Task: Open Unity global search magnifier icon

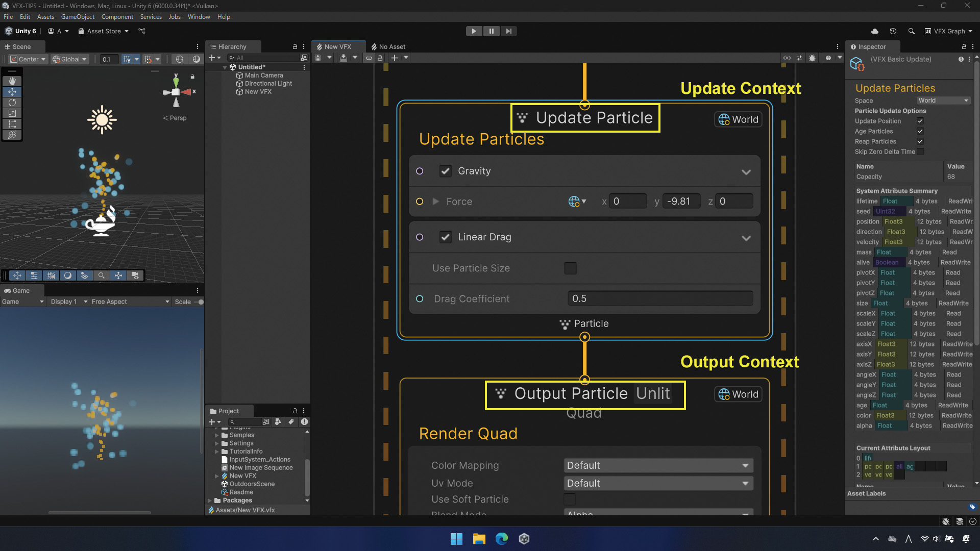Action: point(911,31)
